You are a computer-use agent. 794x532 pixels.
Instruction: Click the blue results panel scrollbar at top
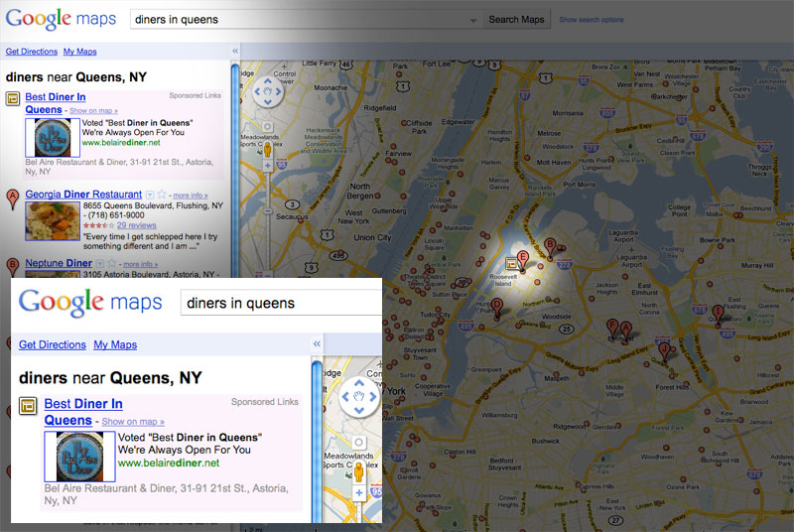click(235, 170)
